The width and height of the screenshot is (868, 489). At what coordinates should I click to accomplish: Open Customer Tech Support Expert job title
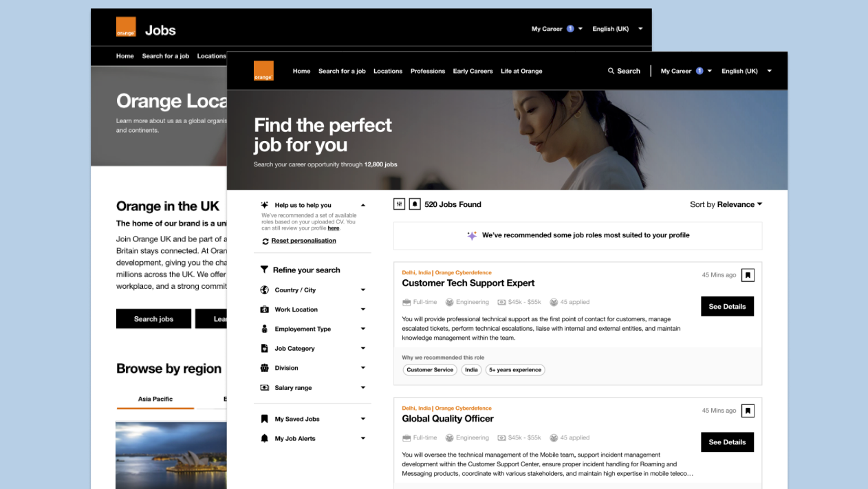pos(468,283)
